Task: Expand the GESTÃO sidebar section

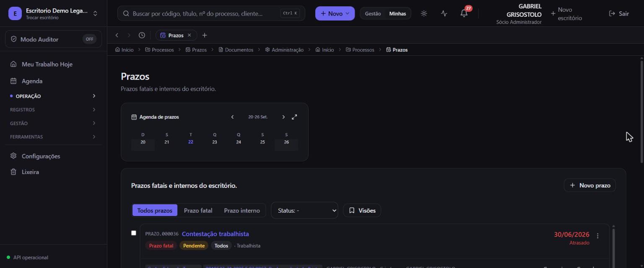Action: tap(54, 123)
